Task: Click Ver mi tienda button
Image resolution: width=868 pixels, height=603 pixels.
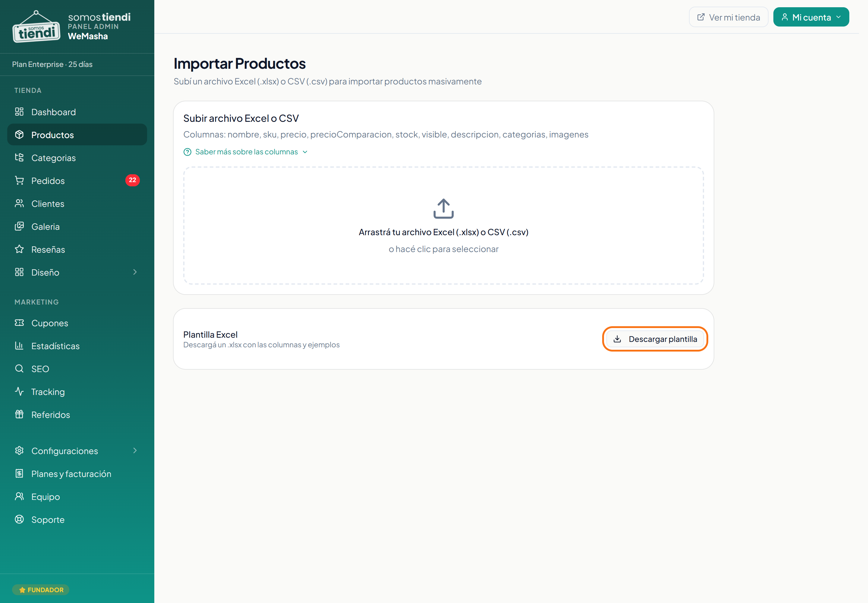Action: click(728, 17)
